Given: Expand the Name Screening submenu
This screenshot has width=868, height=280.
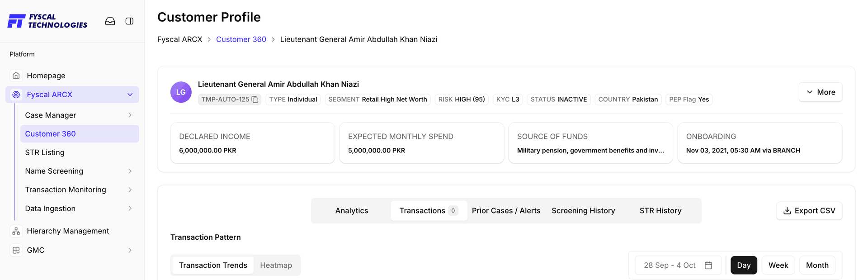Looking at the screenshot, I should click(x=130, y=171).
